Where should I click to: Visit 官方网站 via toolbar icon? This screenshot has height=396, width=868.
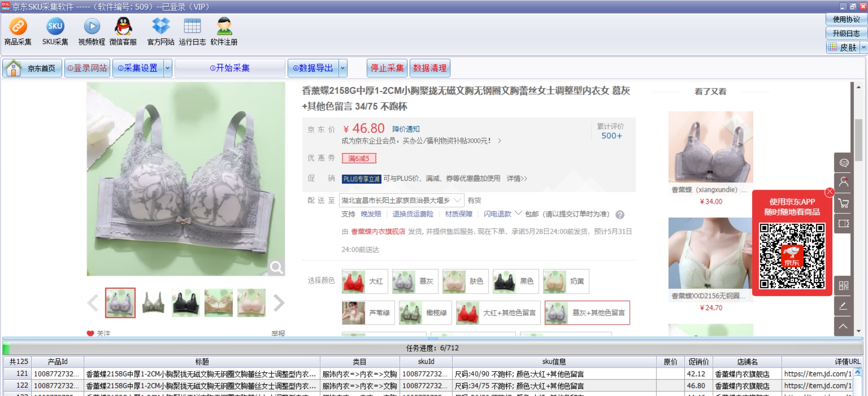[160, 32]
